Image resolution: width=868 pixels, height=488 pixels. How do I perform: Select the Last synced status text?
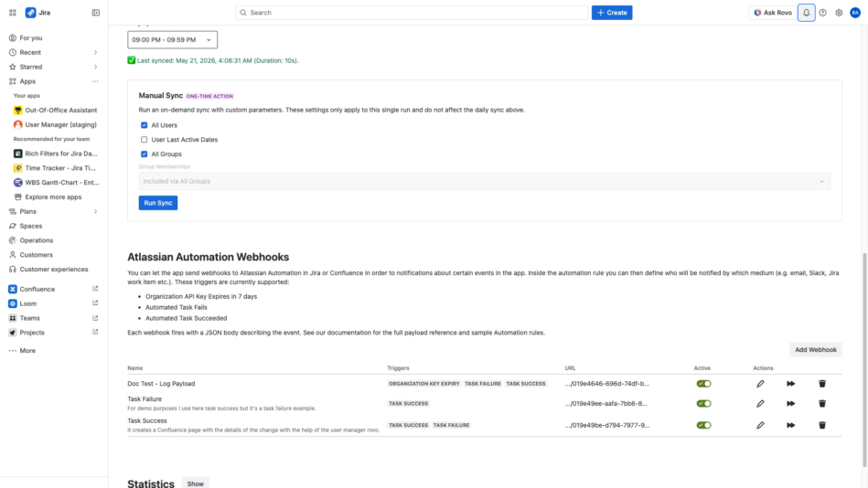218,60
